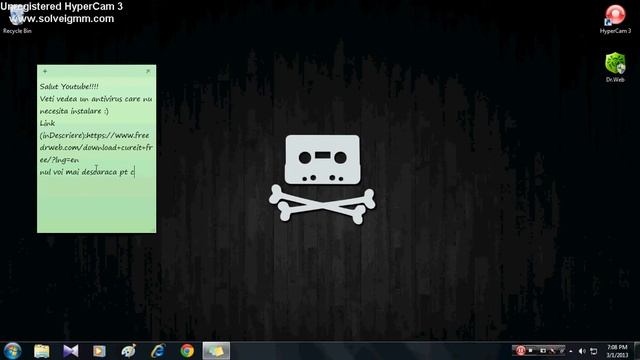Open Internet Explorer from the taskbar
This screenshot has height=360, width=640.
pyautogui.click(x=158, y=351)
